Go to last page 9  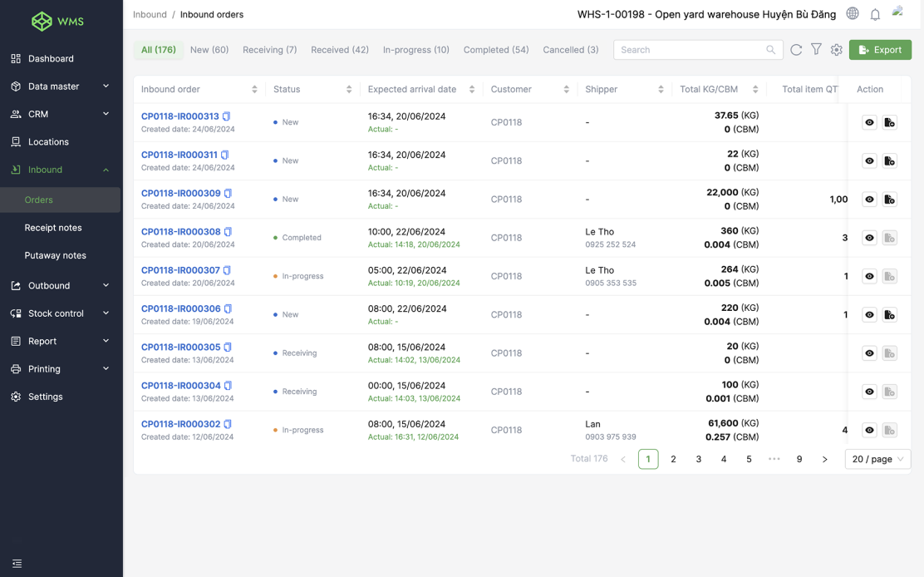pyautogui.click(x=799, y=459)
